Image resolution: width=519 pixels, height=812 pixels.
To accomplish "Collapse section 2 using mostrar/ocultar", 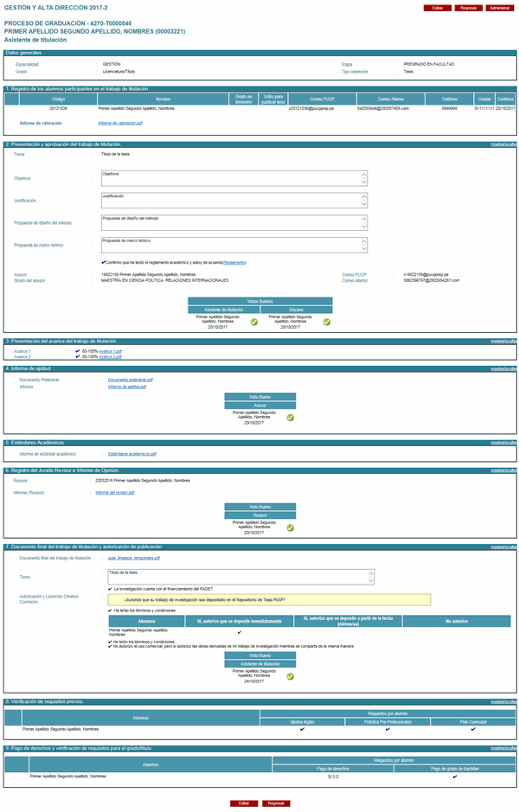I will click(503, 144).
